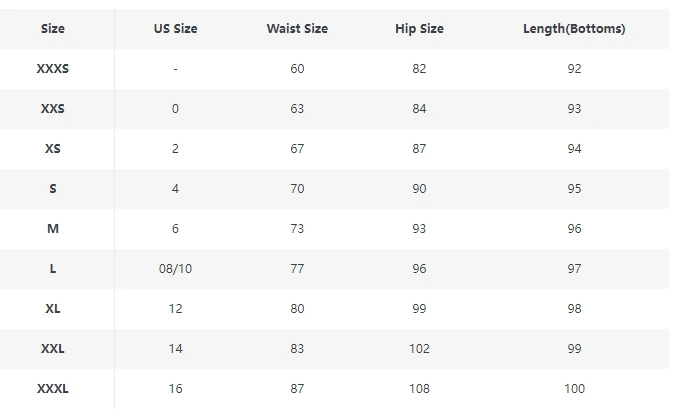Click the Size column header

(53, 29)
